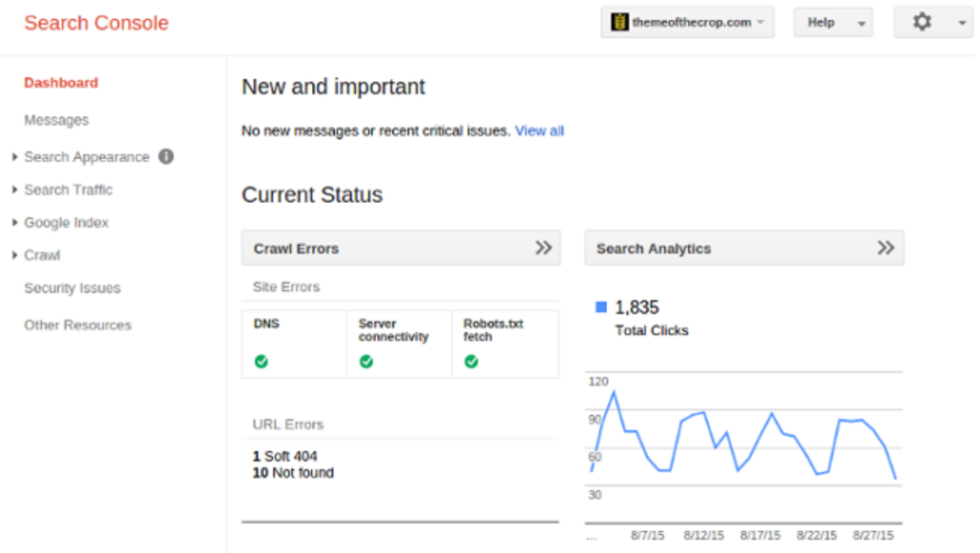Click the 1 Soft 404 error entry

[x=284, y=456]
